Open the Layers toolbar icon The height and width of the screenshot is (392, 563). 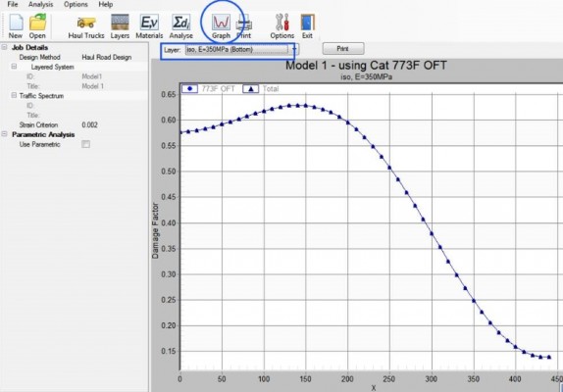point(120,26)
